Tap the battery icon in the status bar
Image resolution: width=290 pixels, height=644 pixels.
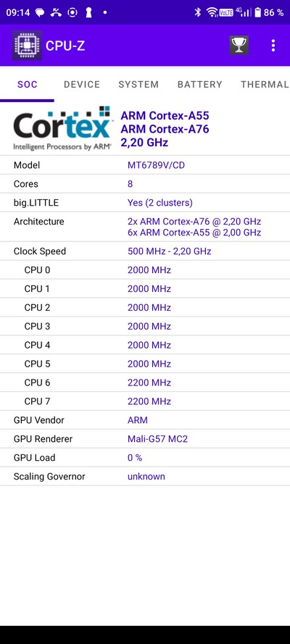click(257, 12)
